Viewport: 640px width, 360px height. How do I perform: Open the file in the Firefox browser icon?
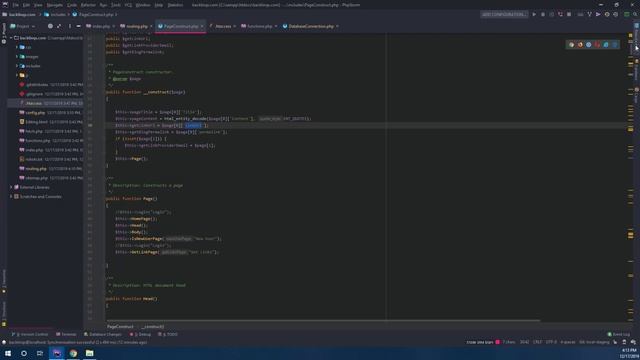[x=580, y=44]
